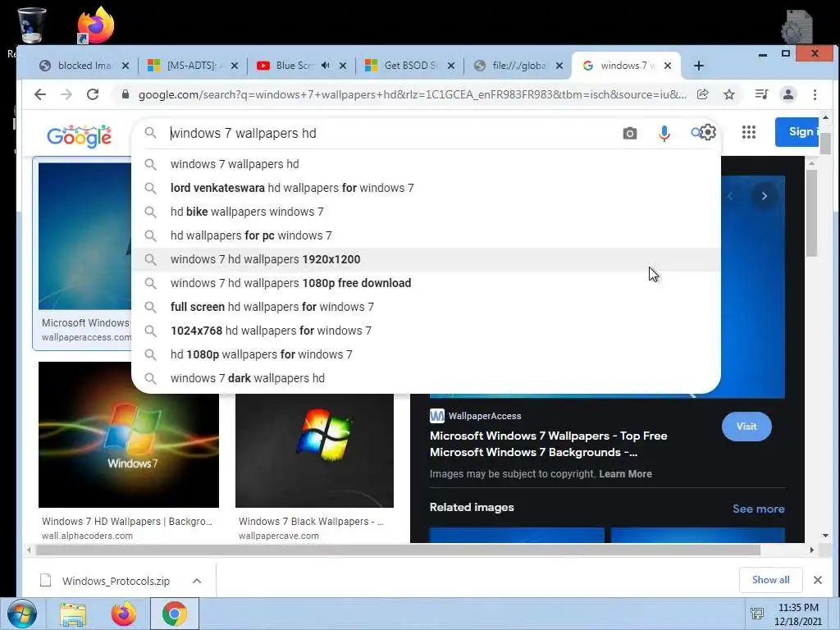Search by image using the camera icon
Screen dimensions: 840x630
point(630,133)
